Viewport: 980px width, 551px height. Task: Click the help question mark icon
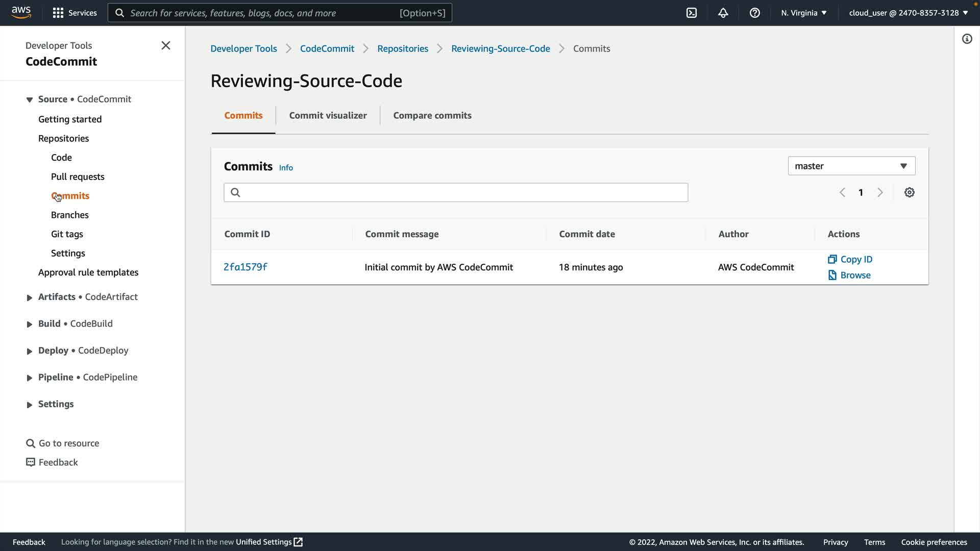coord(755,13)
